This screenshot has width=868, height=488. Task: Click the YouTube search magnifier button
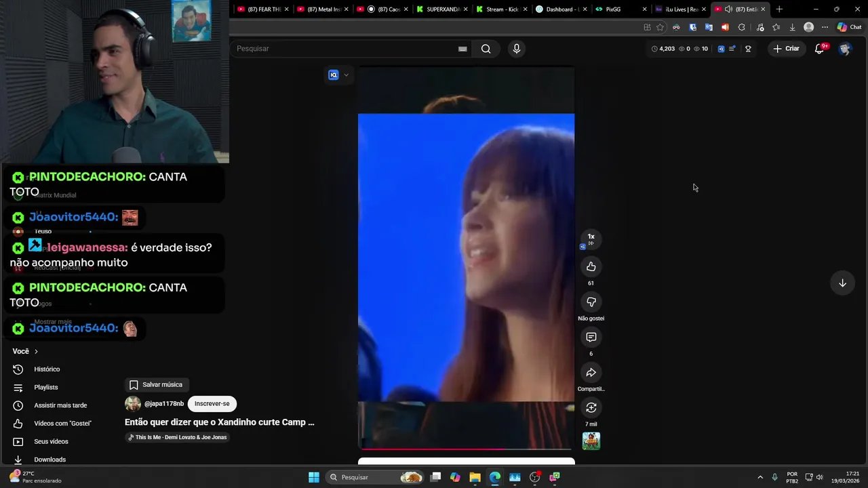486,49
